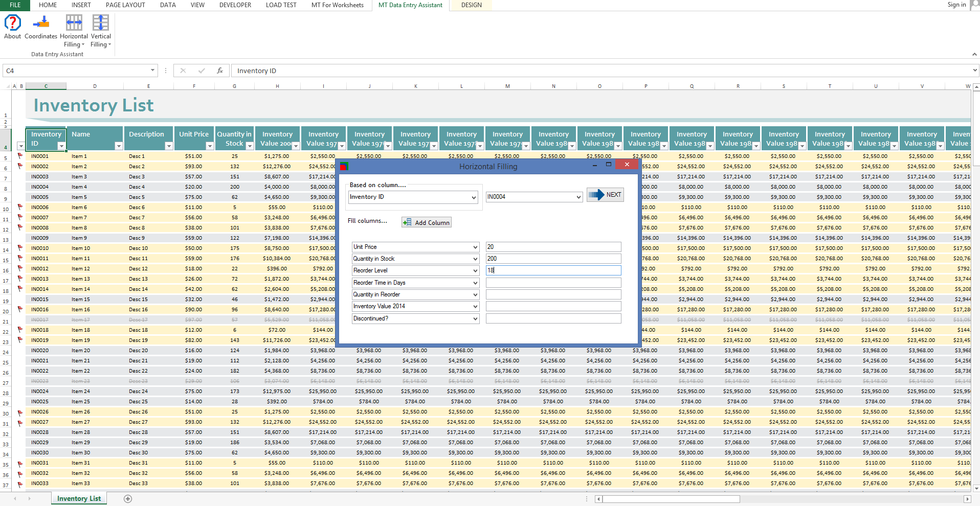The width and height of the screenshot is (980, 506).
Task: Open the Reorder Level fill column dropdown
Action: click(475, 271)
